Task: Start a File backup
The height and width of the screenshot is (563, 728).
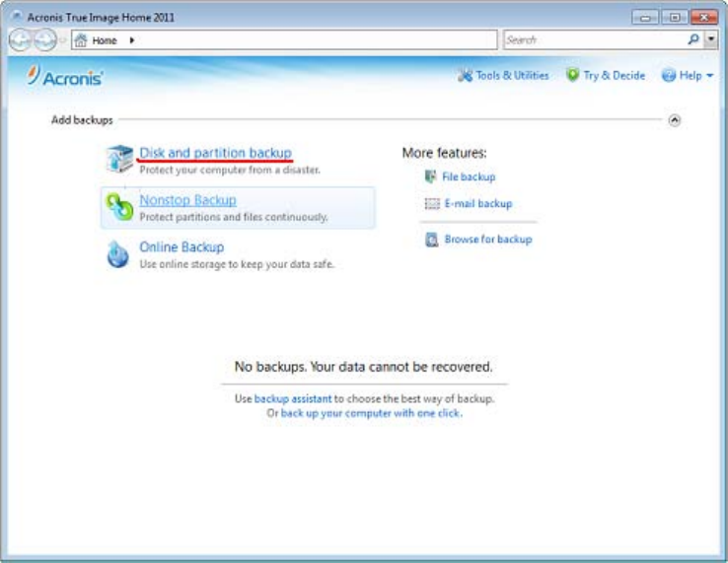Action: [469, 176]
